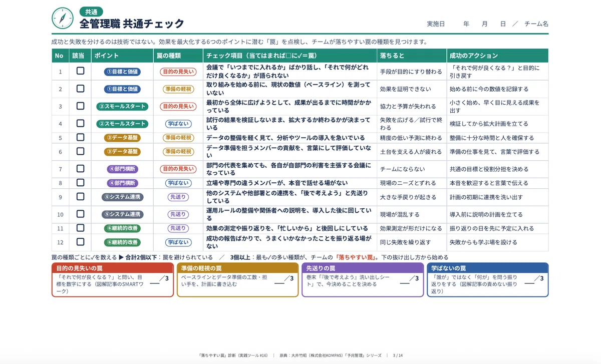Click the ③データ基盤 tag in row 5

[122, 138]
